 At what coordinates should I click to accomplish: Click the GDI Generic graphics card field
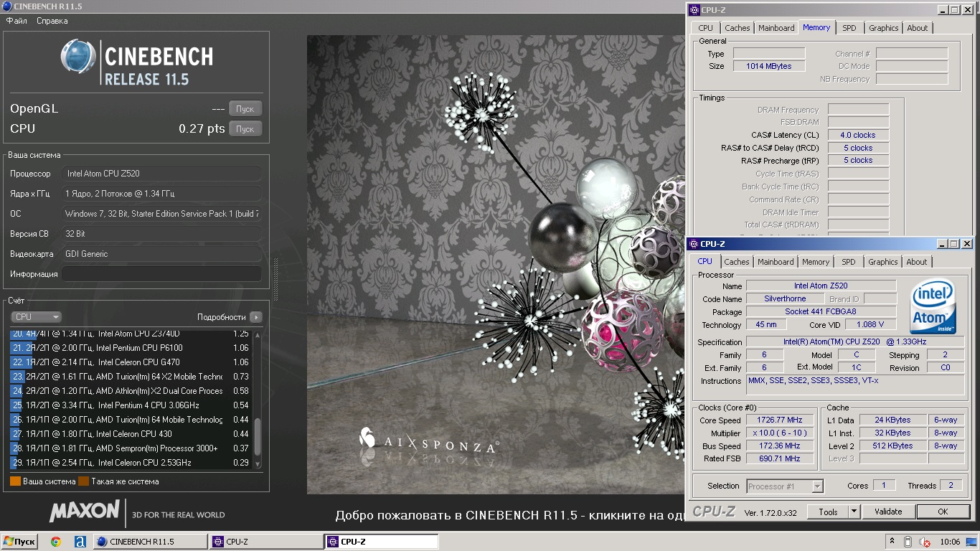click(x=161, y=254)
